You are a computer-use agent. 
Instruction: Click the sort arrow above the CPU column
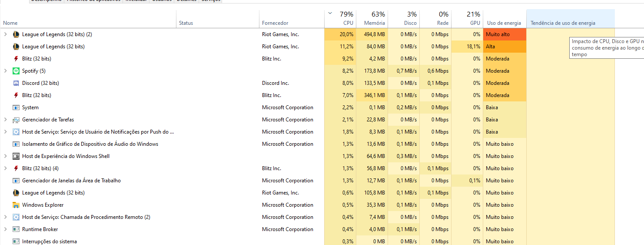tap(330, 13)
